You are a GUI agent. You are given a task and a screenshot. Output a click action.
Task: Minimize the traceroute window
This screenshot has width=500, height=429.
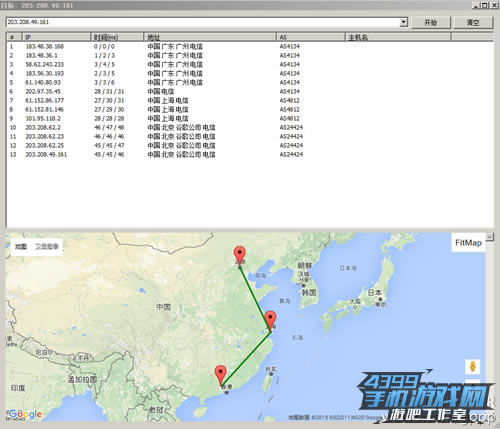475,5
